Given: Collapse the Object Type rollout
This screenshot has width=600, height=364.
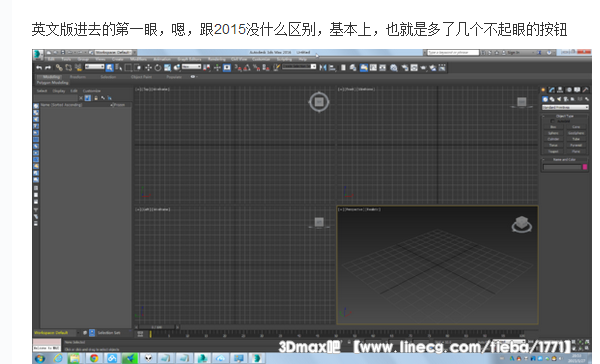Looking at the screenshot, I should (x=564, y=116).
